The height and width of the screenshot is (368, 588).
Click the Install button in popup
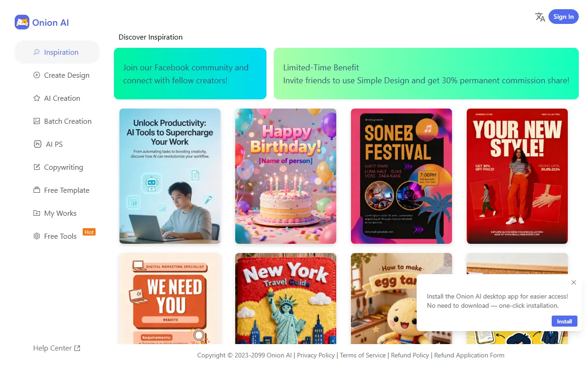coord(564,321)
